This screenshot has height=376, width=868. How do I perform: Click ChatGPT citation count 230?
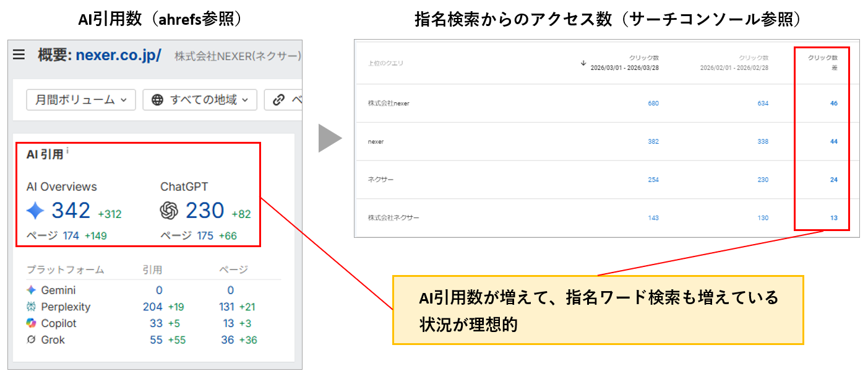coord(205,211)
